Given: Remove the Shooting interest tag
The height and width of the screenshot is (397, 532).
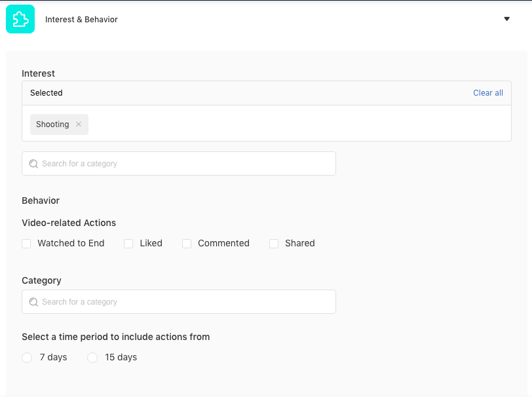Looking at the screenshot, I should click(x=79, y=124).
